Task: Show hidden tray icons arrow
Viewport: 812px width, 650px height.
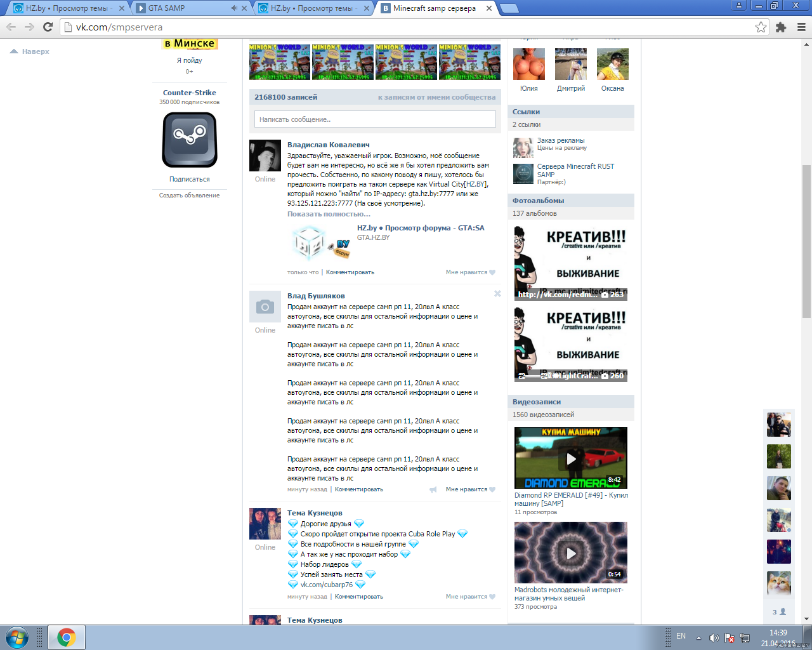Action: (x=698, y=637)
